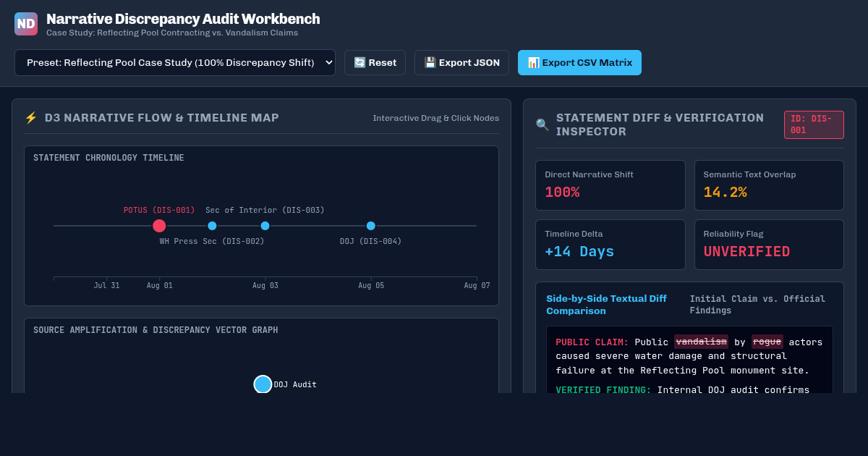Click Narrative Discrepancy Audit Workbench title
This screenshot has height=456, width=868.
[x=183, y=19]
